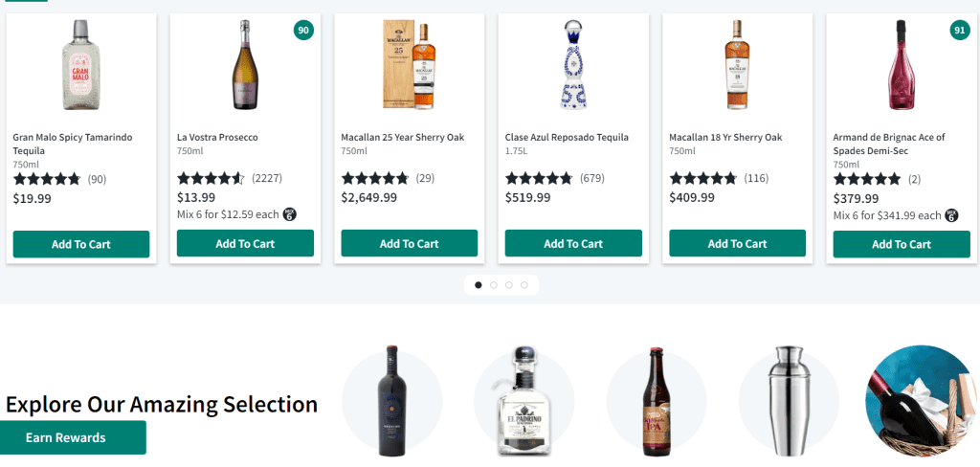Select the first carousel page dot
This screenshot has height=467, width=980.
click(479, 285)
